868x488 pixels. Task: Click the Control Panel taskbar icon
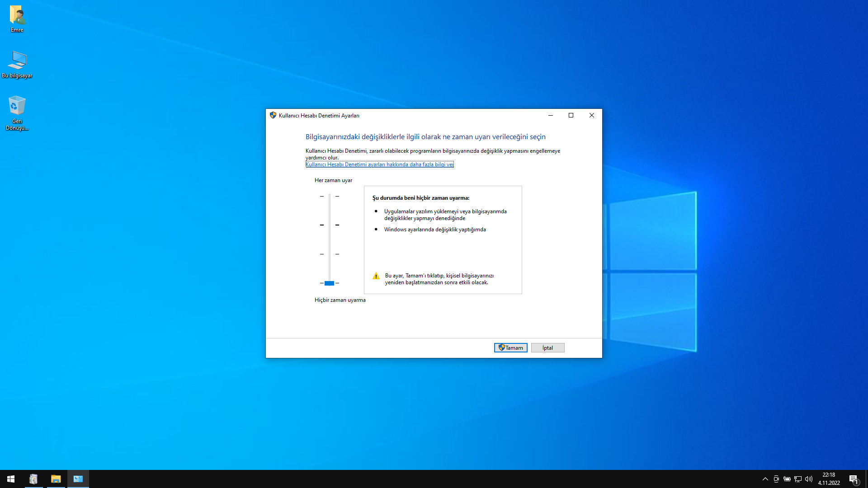[x=78, y=479]
